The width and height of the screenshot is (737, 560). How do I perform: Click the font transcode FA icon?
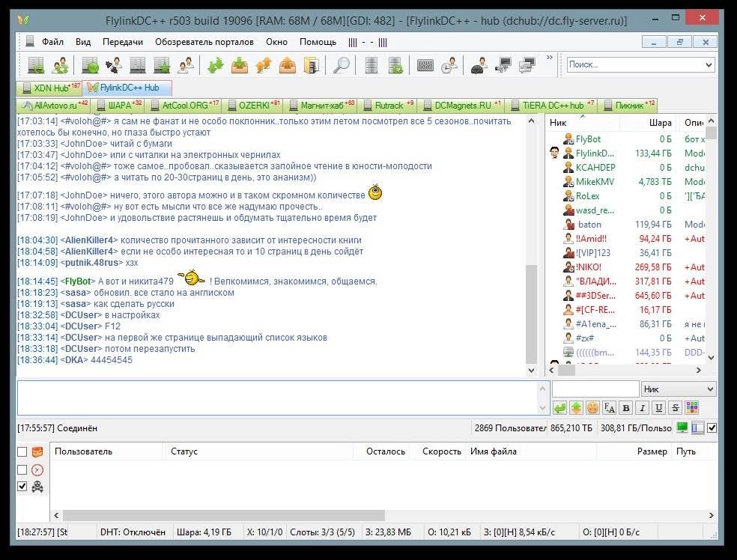[x=609, y=408]
